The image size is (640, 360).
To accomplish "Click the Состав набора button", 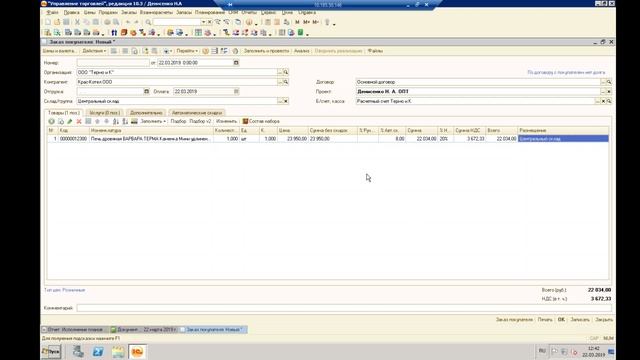I will coord(261,121).
